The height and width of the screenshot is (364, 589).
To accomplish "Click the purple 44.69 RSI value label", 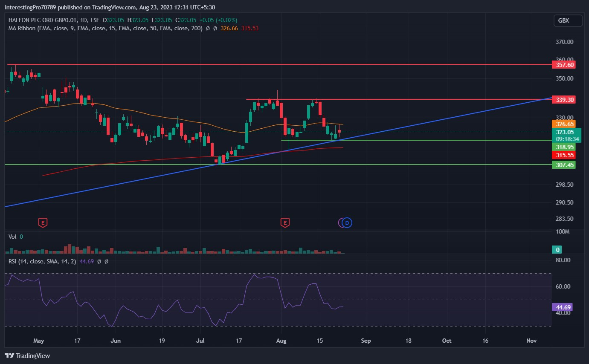I will 562,307.
